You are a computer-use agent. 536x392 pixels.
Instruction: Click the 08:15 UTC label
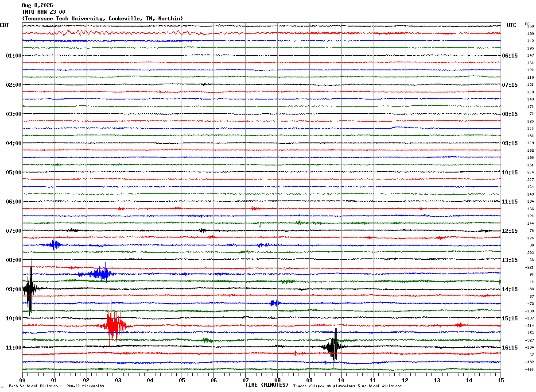tap(509, 114)
